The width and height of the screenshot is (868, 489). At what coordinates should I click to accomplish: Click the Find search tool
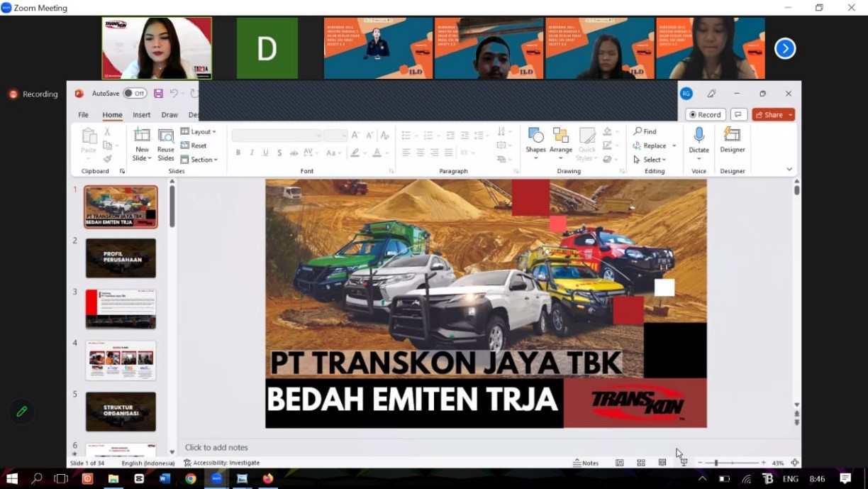(x=645, y=131)
